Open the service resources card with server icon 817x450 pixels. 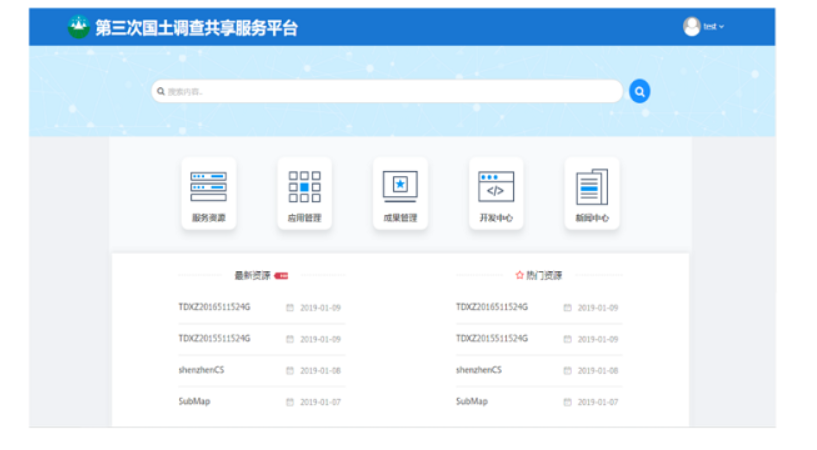tap(208, 194)
